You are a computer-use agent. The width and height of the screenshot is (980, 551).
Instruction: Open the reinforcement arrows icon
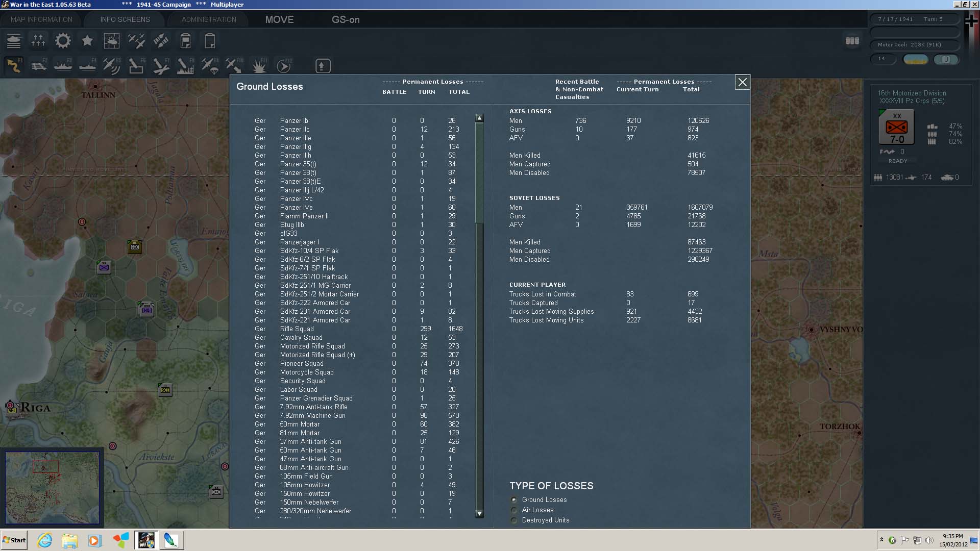tap(161, 41)
